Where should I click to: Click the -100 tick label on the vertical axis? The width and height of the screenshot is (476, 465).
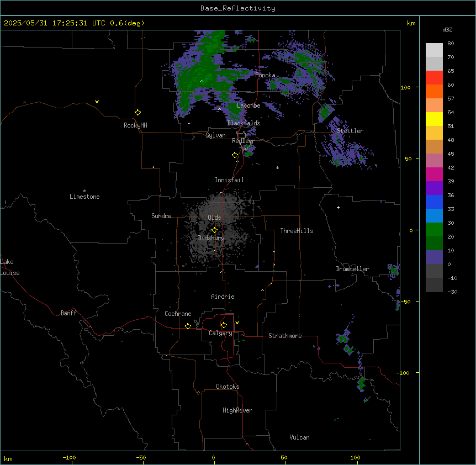[x=404, y=373]
